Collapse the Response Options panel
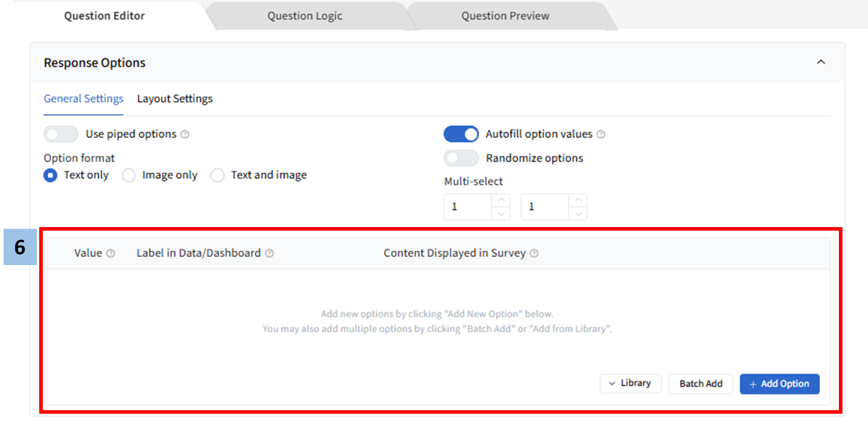This screenshot has height=425, width=868. point(821,62)
